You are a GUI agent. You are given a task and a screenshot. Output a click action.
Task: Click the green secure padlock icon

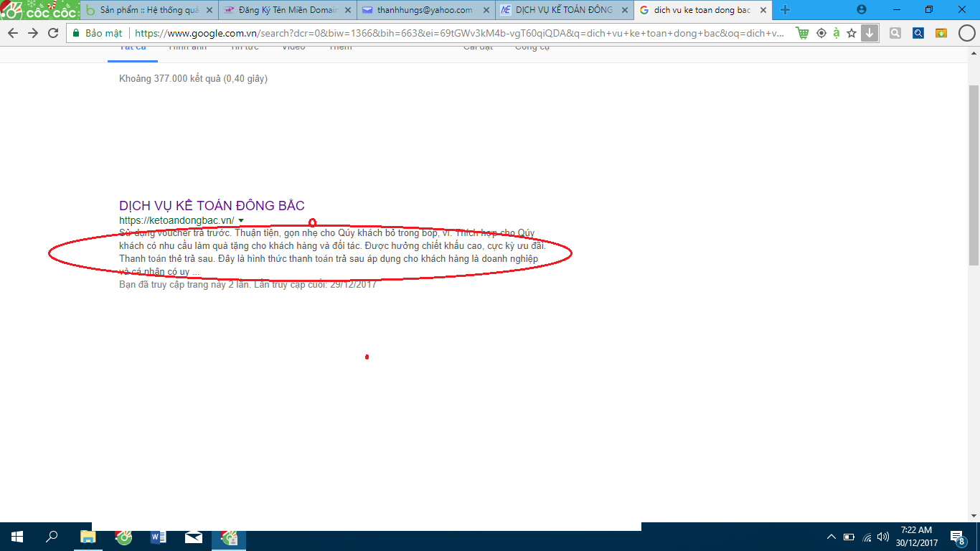[x=76, y=33]
